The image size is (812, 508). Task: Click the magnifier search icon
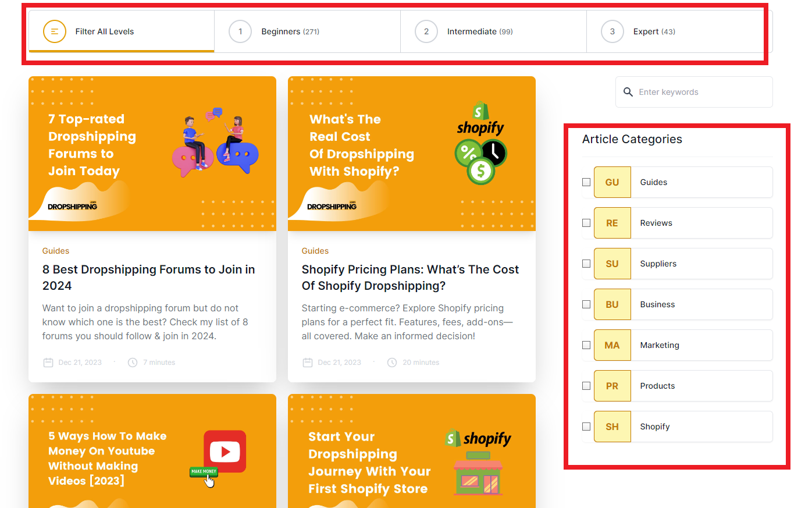(628, 92)
